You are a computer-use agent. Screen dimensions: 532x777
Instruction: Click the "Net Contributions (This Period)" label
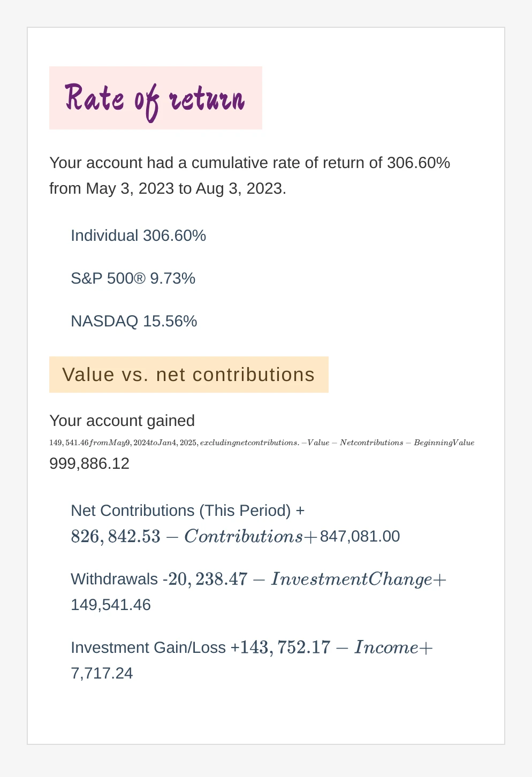pyautogui.click(x=180, y=511)
